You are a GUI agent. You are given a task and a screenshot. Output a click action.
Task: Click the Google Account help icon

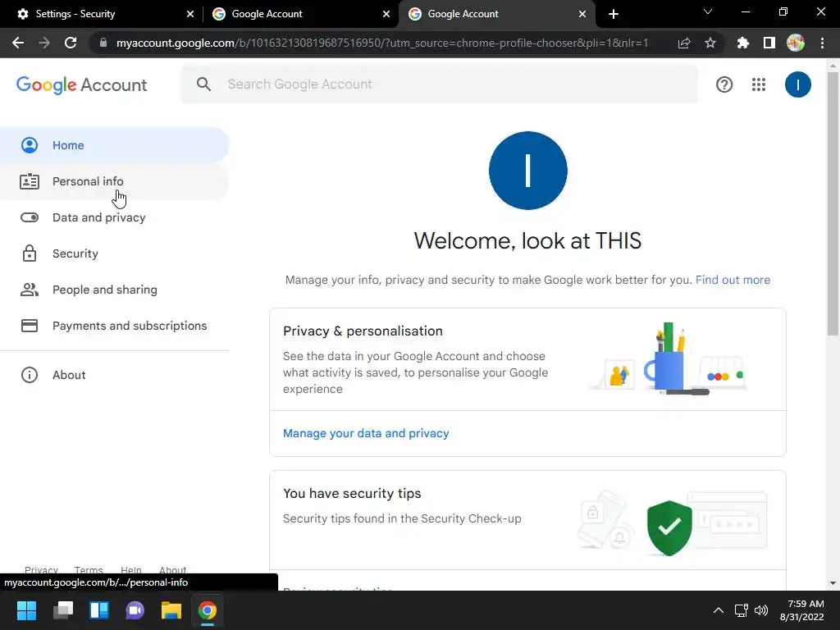pos(724,84)
